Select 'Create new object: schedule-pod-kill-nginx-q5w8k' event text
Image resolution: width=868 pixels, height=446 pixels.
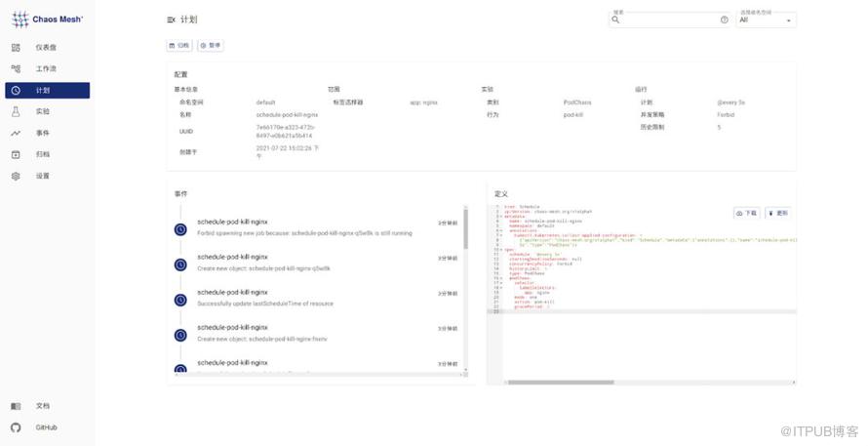click(263, 268)
